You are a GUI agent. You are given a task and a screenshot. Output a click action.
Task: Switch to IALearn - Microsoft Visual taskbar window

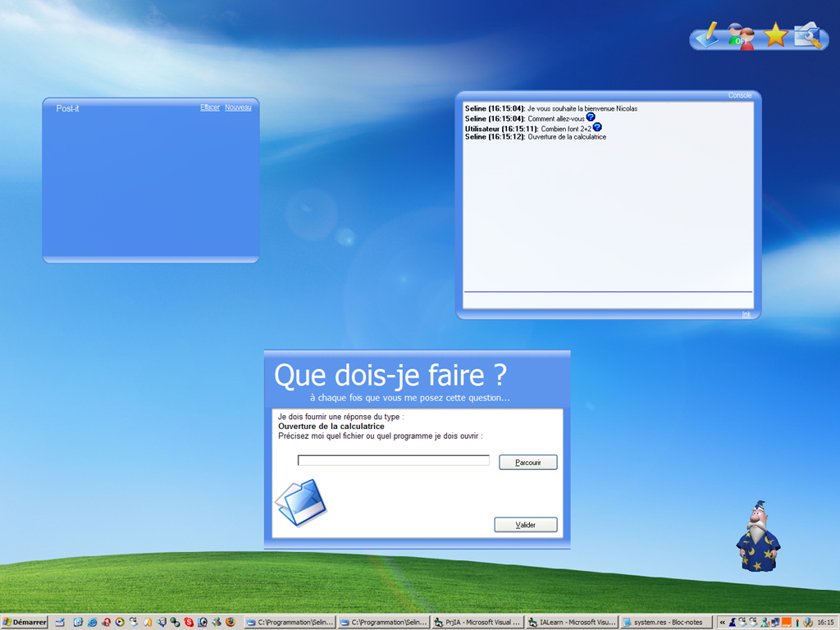572,622
